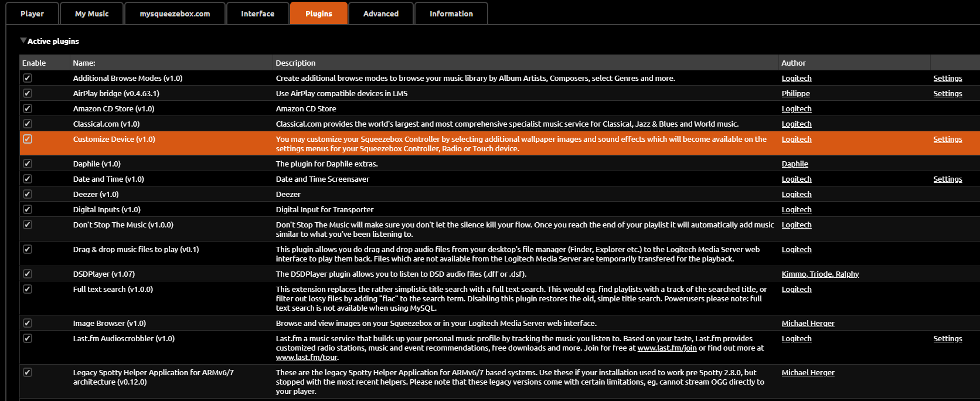This screenshot has width=980, height=401.
Task: Select the "DSDPlayer (v1.07)" plugin name
Action: coord(104,274)
